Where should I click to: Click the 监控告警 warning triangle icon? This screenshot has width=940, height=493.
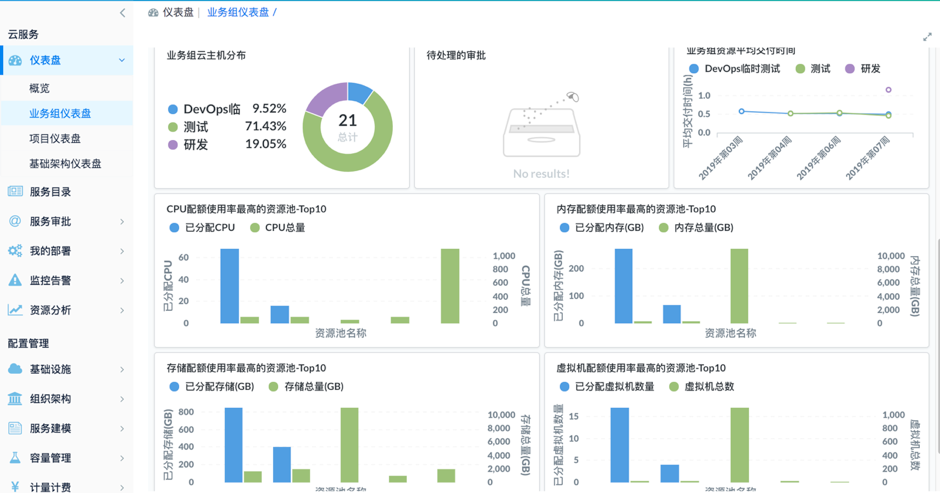point(15,280)
